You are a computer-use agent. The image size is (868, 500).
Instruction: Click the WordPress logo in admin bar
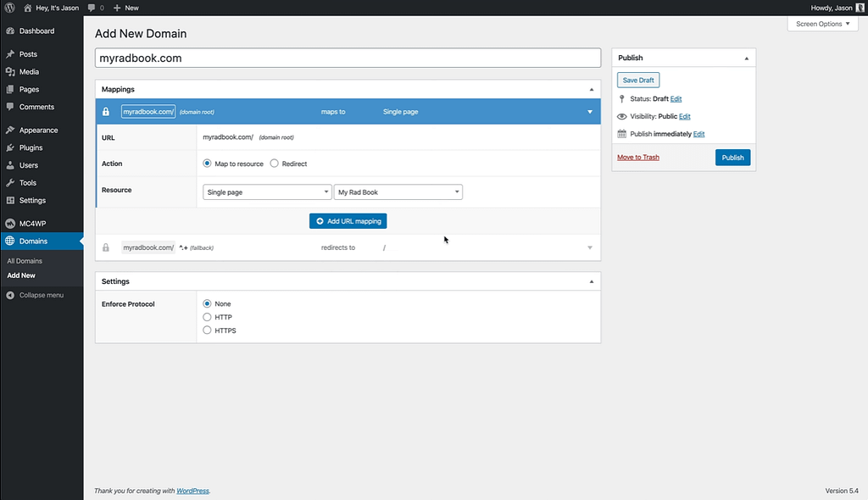tap(8, 8)
